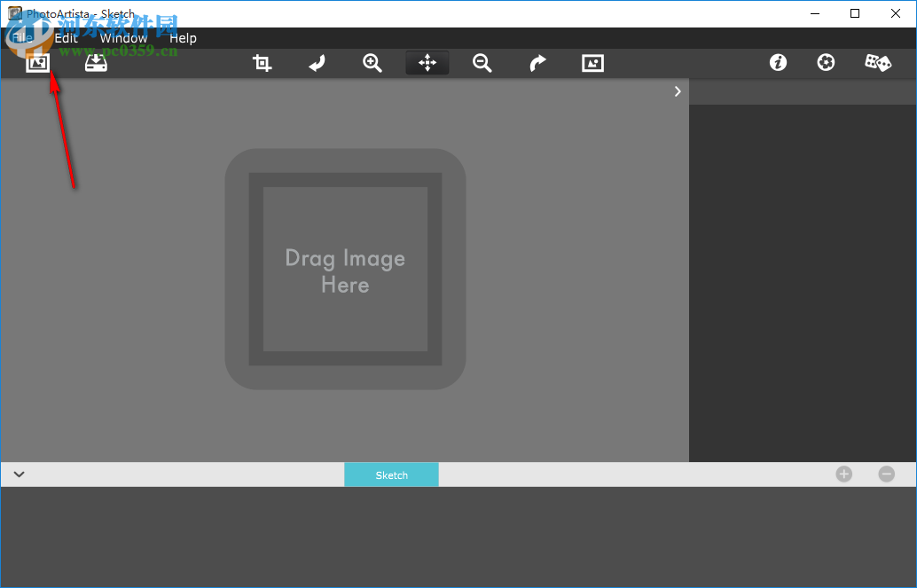Click the dice randomize icon
The image size is (917, 588).
[878, 63]
